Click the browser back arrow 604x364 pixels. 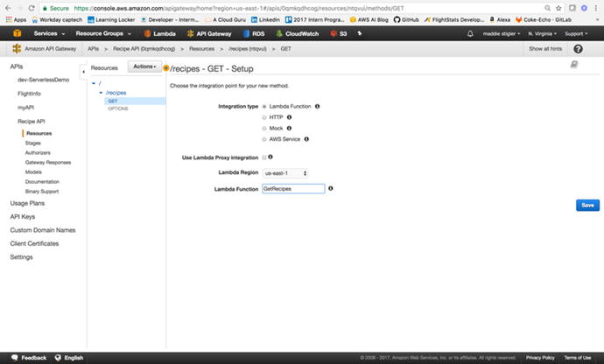pos(8,8)
